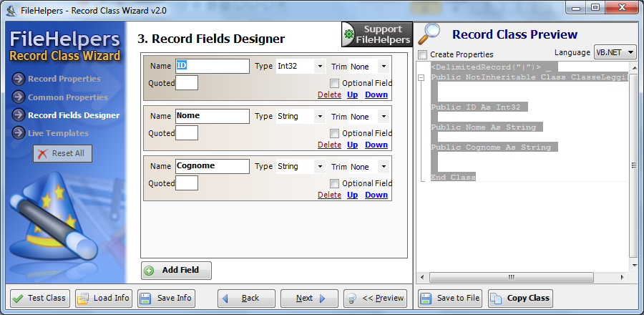Screen dimensions: 644x315
Task: Hide the panel via << Preview
Action: [x=375, y=298]
